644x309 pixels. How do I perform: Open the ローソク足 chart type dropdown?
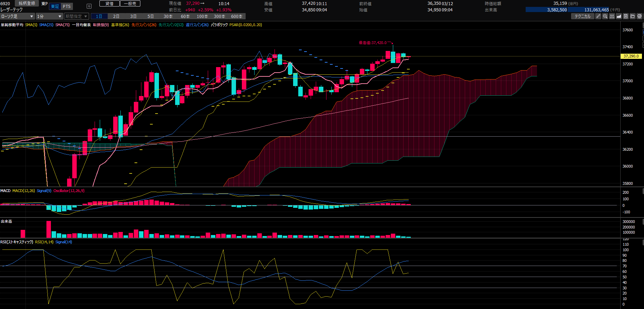tap(17, 16)
